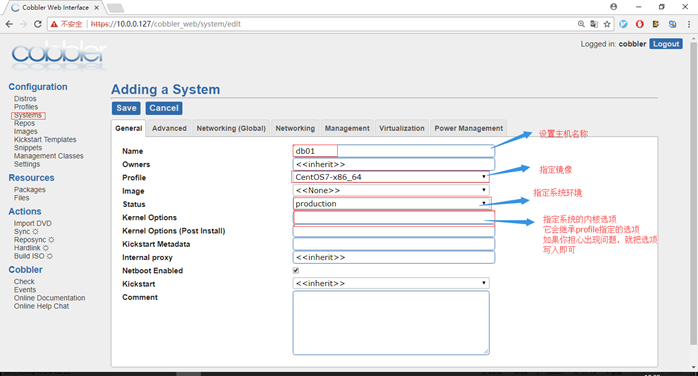Open Snippets in the sidebar
The width and height of the screenshot is (698, 376).
[x=28, y=148]
